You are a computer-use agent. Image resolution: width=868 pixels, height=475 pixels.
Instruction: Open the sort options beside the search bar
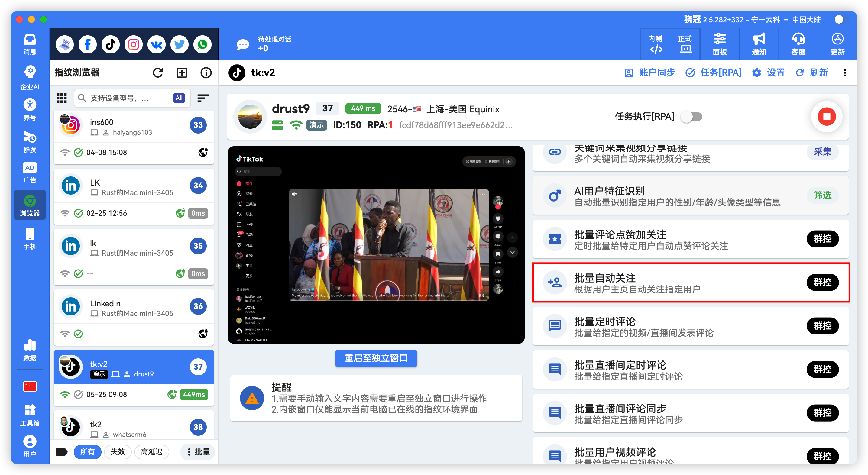tap(203, 98)
